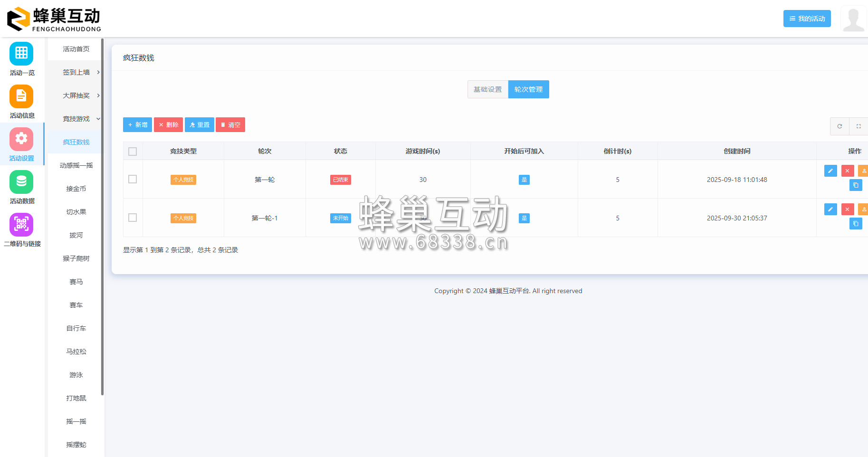
Task: Toggle the select-all checkbox in table header
Action: click(133, 152)
